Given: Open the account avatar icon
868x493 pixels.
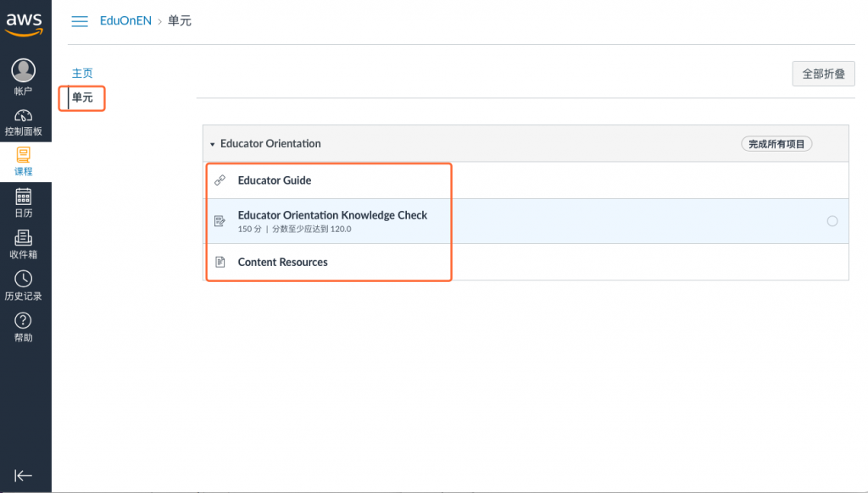Looking at the screenshot, I should pyautogui.click(x=24, y=70).
